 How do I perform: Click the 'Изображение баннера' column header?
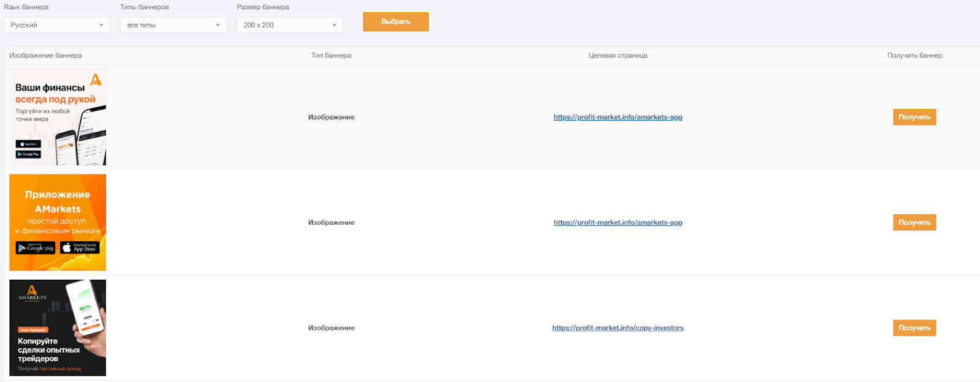(x=45, y=55)
